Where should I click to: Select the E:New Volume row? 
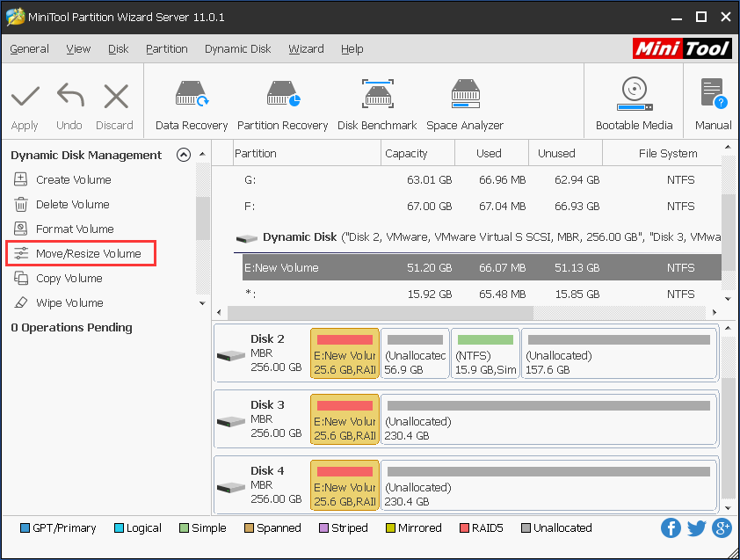(x=482, y=268)
